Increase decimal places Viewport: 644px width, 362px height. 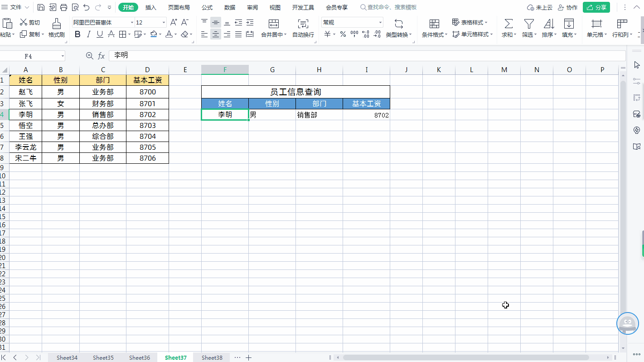pos(366,34)
